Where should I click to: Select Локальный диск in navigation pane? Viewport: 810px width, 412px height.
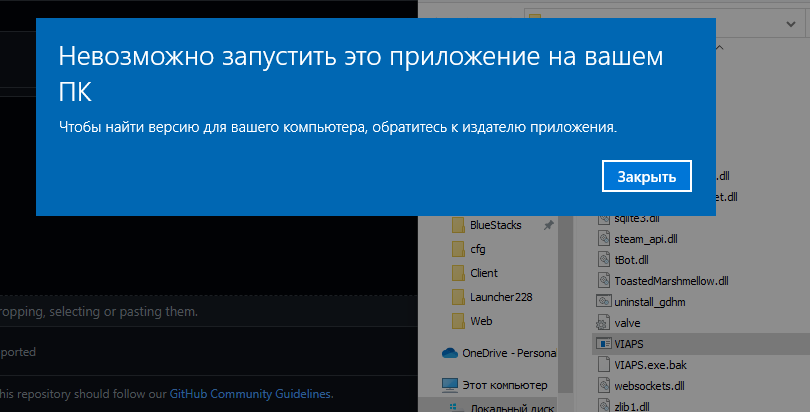coord(512,408)
